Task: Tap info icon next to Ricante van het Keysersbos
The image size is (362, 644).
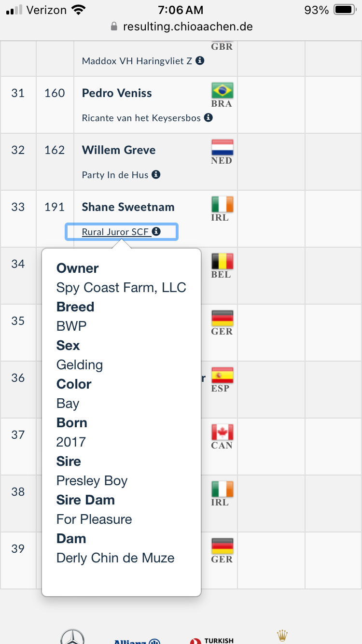Action: (209, 117)
